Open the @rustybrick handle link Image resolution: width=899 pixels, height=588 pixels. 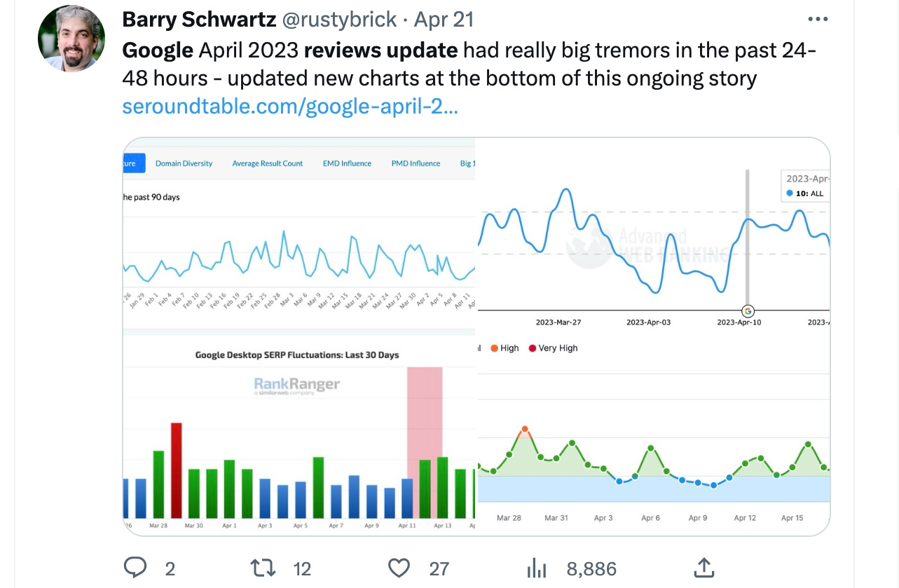tap(339, 20)
